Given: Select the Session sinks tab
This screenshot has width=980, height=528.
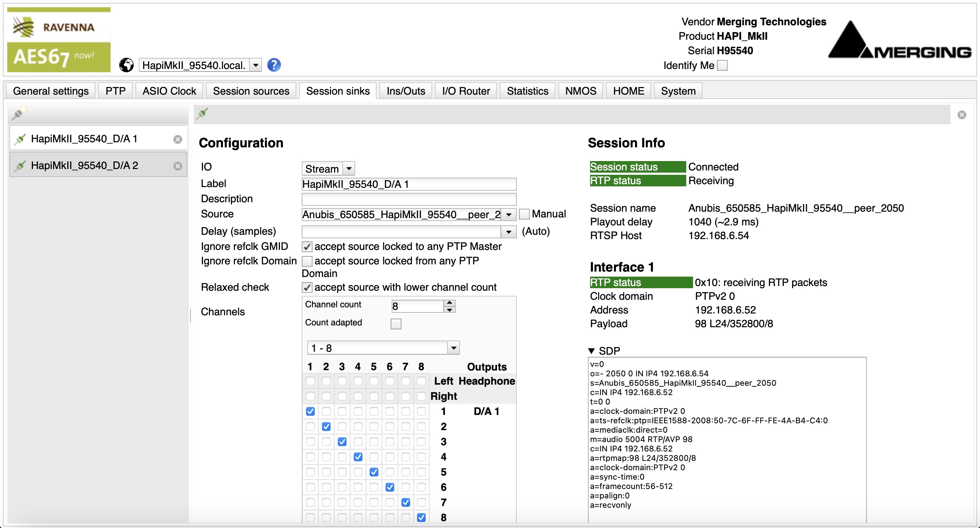Looking at the screenshot, I should pyautogui.click(x=338, y=91).
